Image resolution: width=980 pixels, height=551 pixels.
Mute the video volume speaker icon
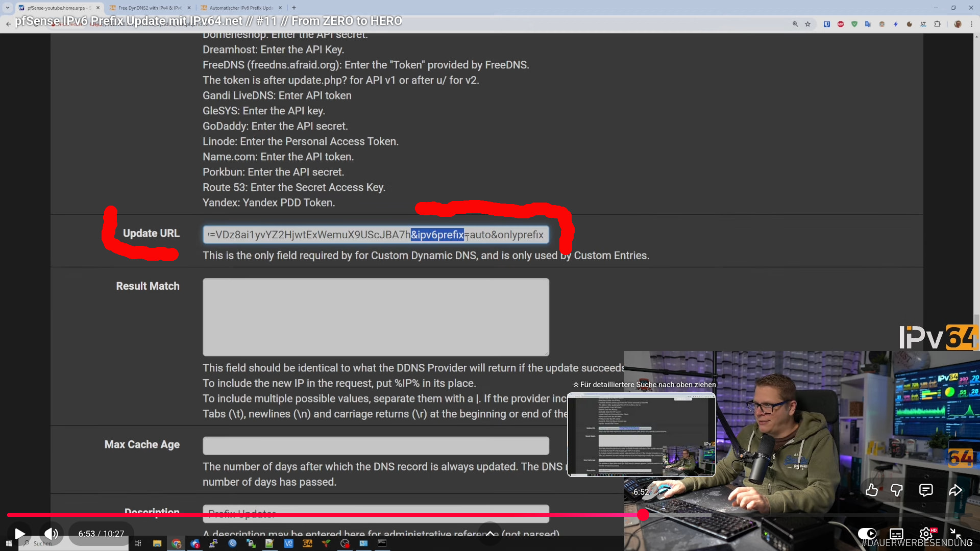click(x=51, y=534)
